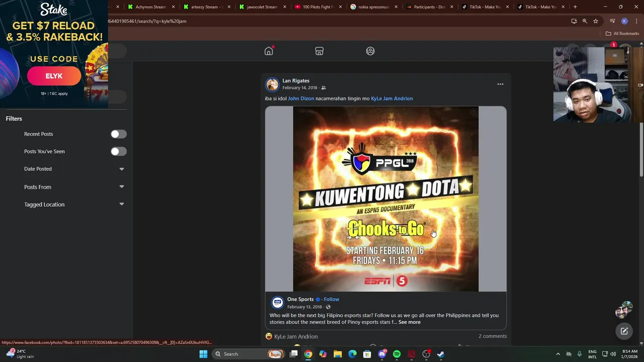Click the ELYK promo code button in Stake ad
644x362 pixels.
[54, 76]
